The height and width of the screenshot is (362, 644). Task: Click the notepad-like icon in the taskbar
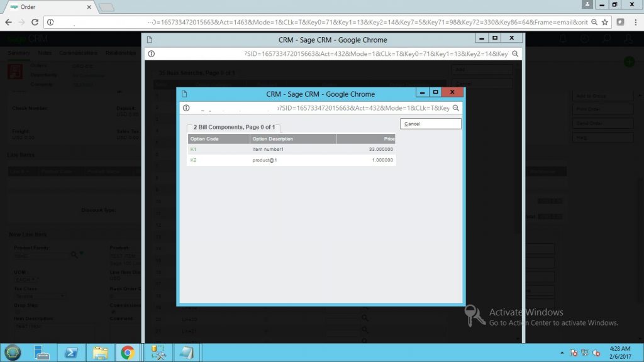point(186,353)
